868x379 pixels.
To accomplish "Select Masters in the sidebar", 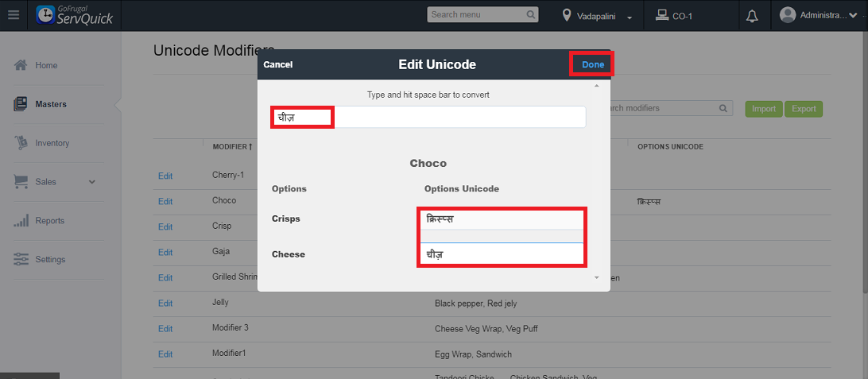I will pos(51,104).
